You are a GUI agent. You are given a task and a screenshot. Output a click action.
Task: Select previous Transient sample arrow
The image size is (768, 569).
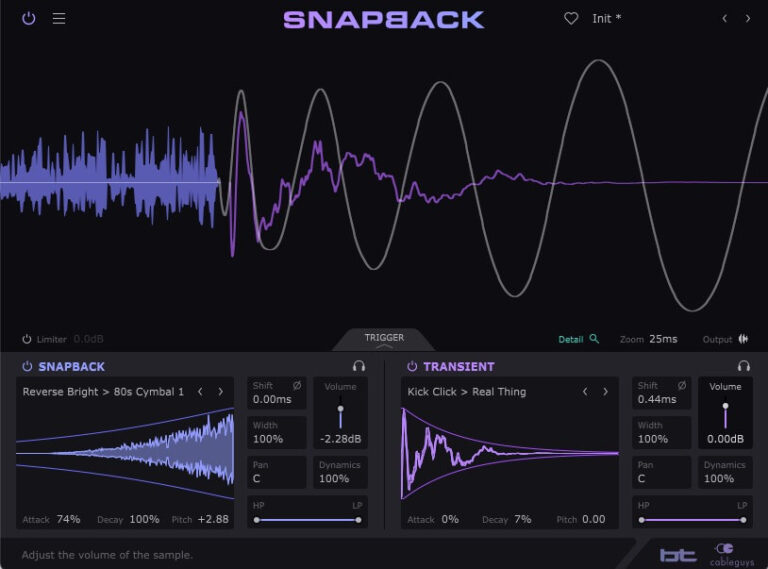click(x=585, y=392)
